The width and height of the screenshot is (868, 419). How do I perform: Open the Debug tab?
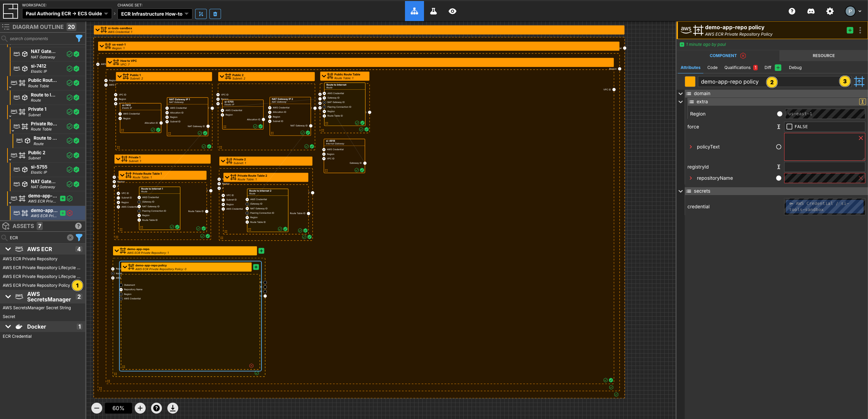coord(795,68)
